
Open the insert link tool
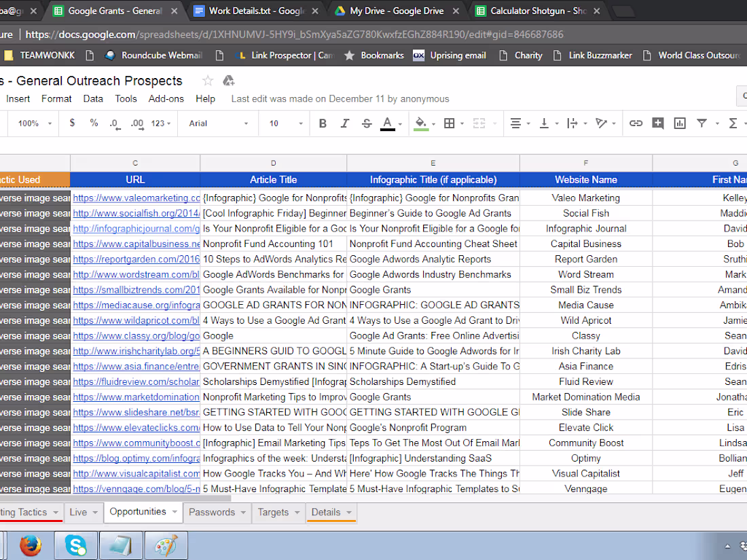point(636,123)
